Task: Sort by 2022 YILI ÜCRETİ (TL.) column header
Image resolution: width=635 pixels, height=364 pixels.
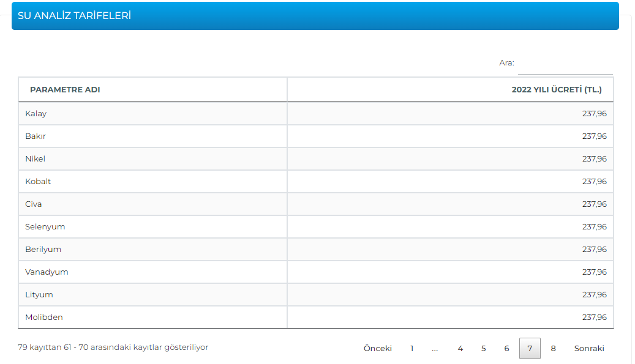Action: point(450,90)
